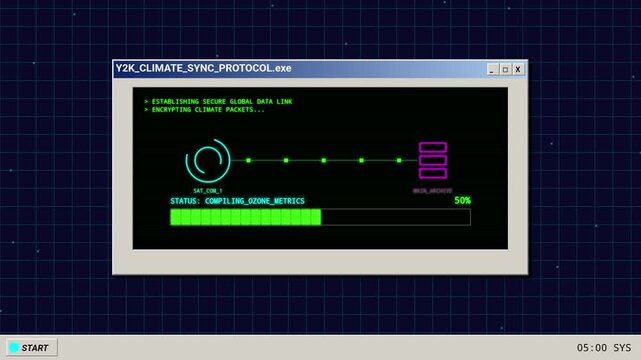
Task: Click the ENCRYPTING CLIMATE PACKETS line
Action: coord(204,110)
